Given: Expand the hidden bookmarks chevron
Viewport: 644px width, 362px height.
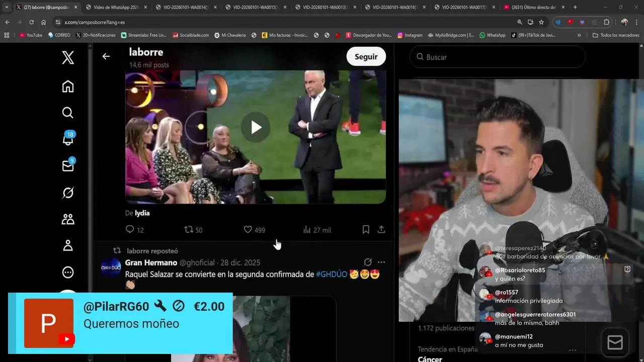Looking at the screenshot, I should pyautogui.click(x=579, y=35).
